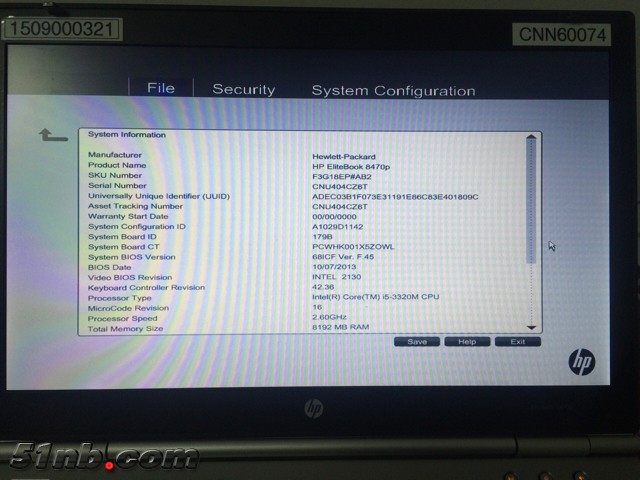Select the Processor Type label
Viewport: 640px width, 480px height.
(120, 298)
